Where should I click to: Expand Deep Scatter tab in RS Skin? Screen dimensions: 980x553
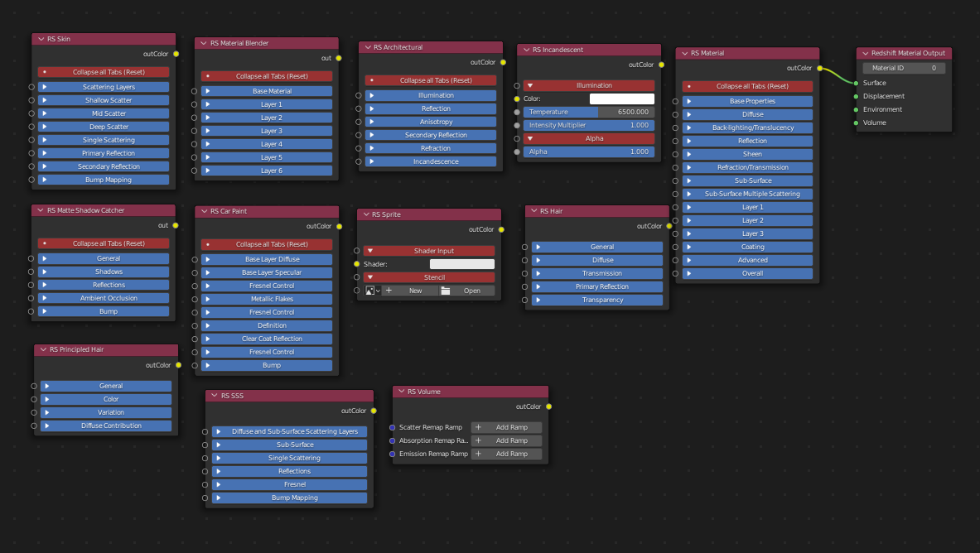click(104, 127)
